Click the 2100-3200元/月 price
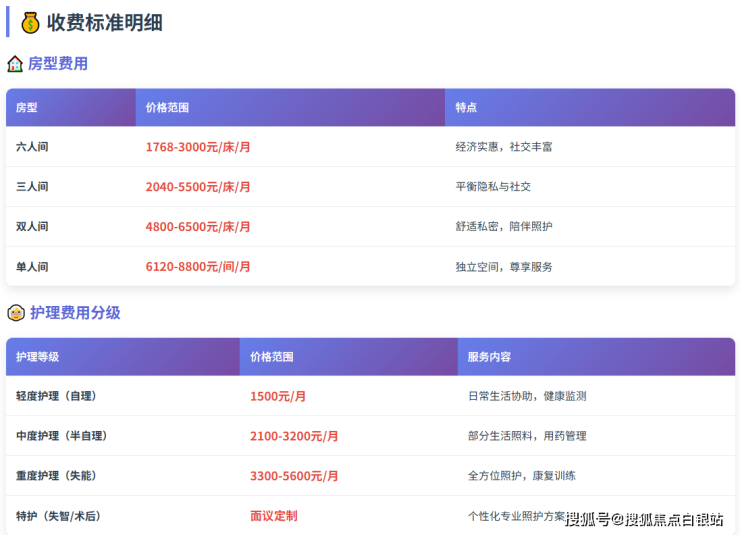This screenshot has height=535, width=740. (x=294, y=436)
